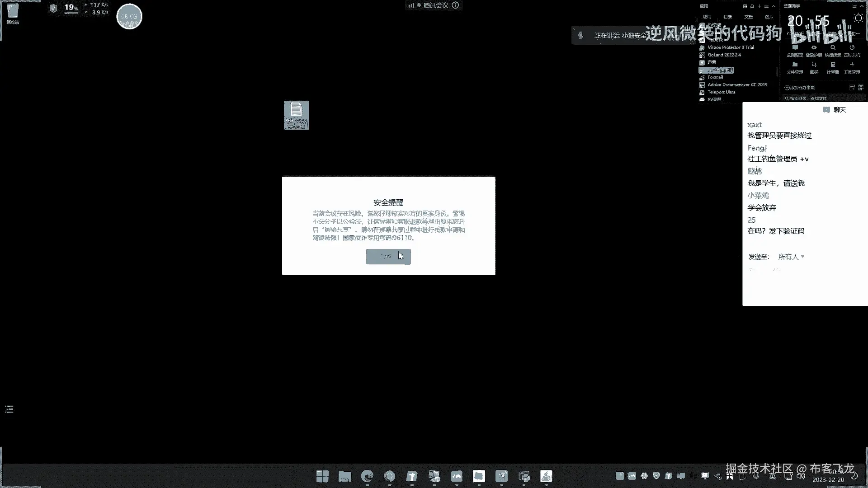Viewport: 868px width, 488px height.
Task: Open Microsoft Edge from the taskbar
Action: 367,476
